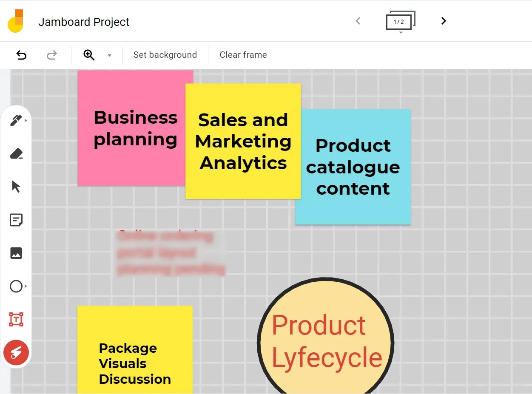Redo the last action

51,55
